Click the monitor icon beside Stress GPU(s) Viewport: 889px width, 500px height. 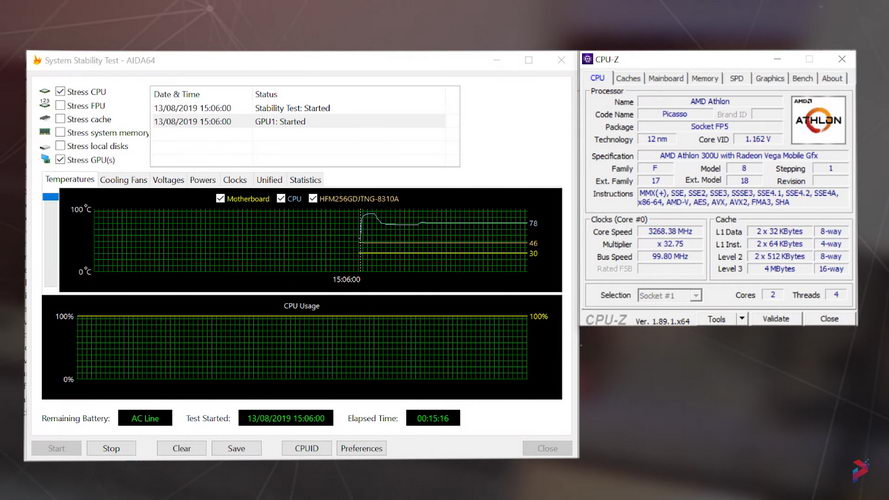45,159
